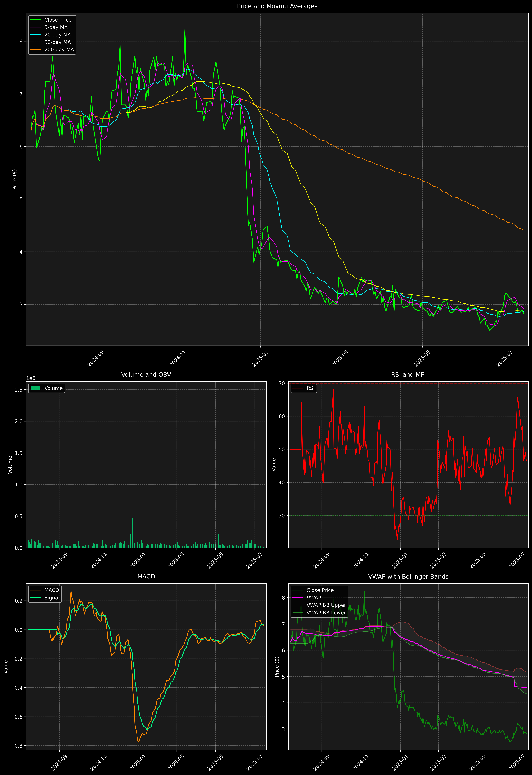Click y-axis tick '5' on the top price chart
Image resolution: width=532 pixels, height=775 pixels.
(x=21, y=199)
